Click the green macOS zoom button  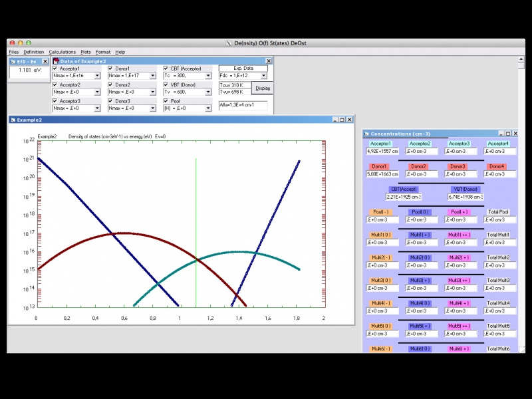(x=29, y=43)
